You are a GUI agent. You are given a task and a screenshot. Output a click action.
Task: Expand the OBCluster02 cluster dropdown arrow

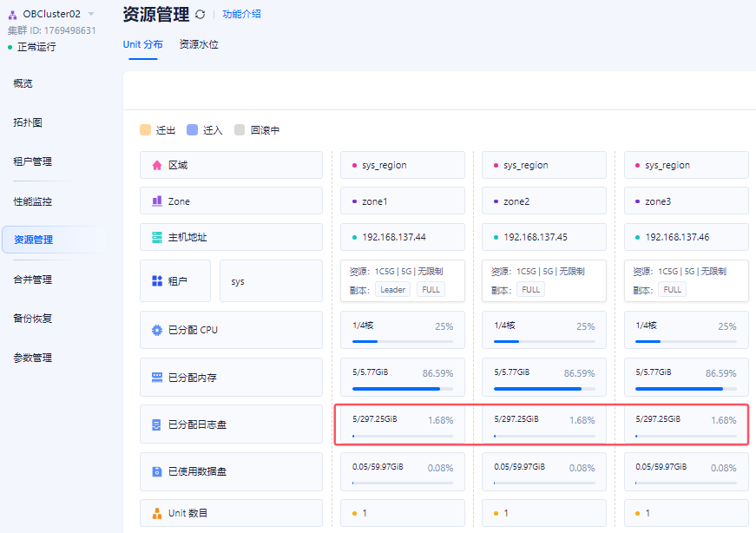91,14
